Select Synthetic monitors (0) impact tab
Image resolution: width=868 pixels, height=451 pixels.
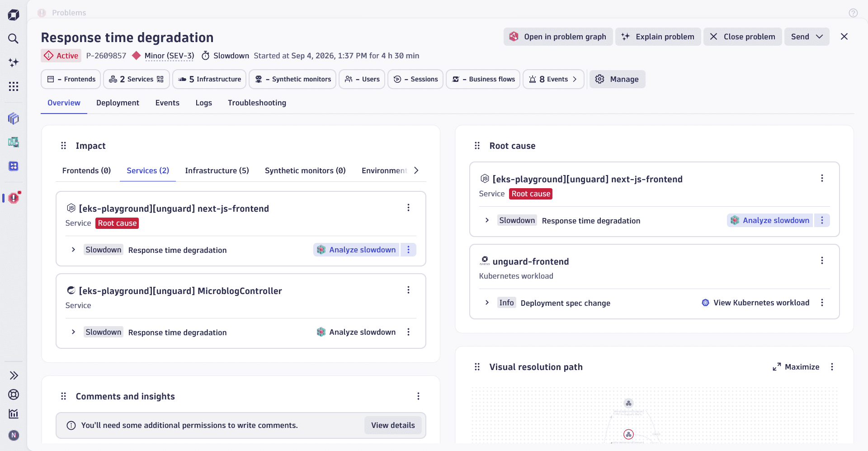[305, 171]
